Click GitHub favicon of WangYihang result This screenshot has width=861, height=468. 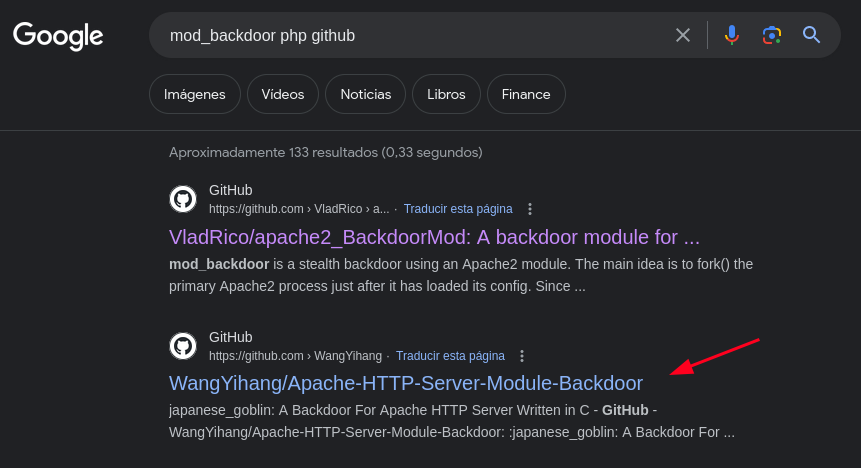pos(183,346)
